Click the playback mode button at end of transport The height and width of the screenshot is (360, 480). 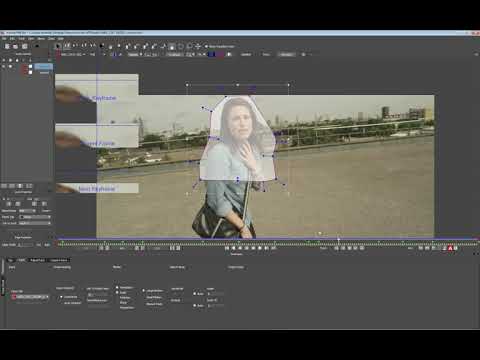click(273, 248)
